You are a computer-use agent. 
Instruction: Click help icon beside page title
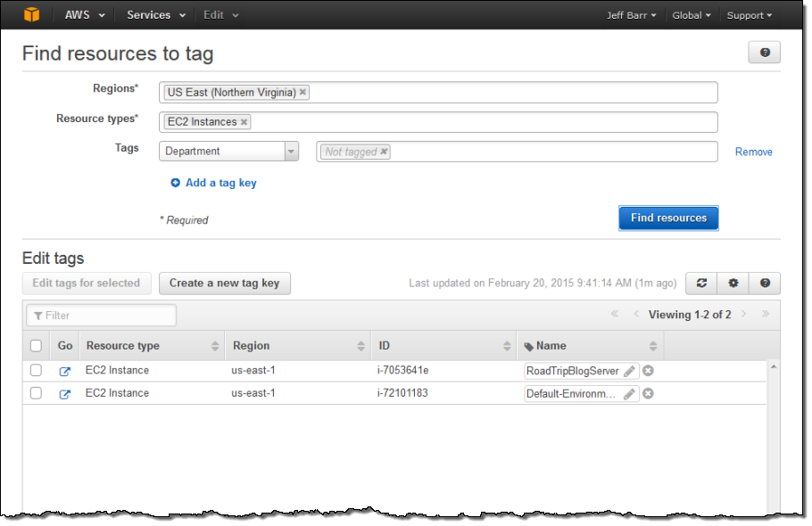[765, 53]
